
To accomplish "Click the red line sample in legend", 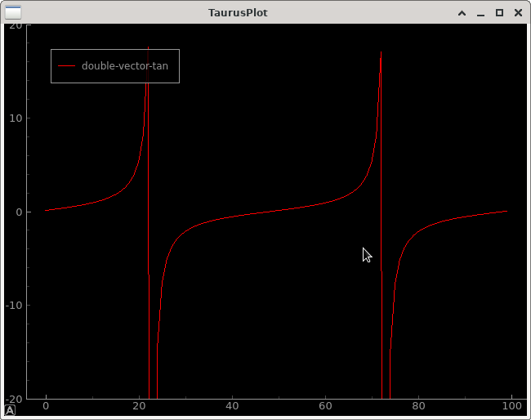I will coord(66,66).
